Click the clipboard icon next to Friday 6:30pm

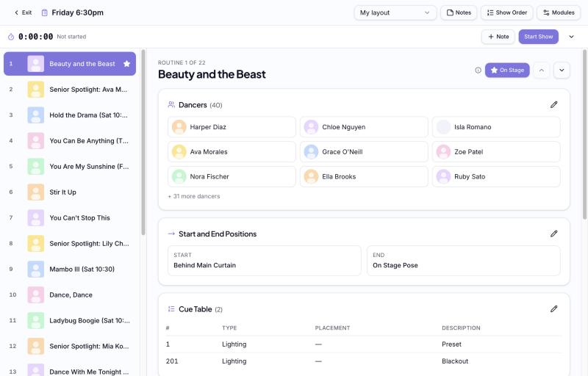pos(44,12)
